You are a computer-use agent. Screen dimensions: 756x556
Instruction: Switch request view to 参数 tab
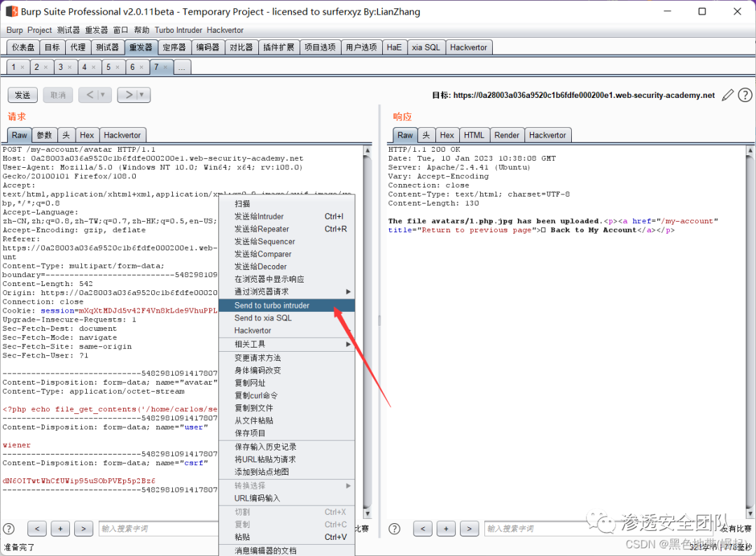[44, 136]
